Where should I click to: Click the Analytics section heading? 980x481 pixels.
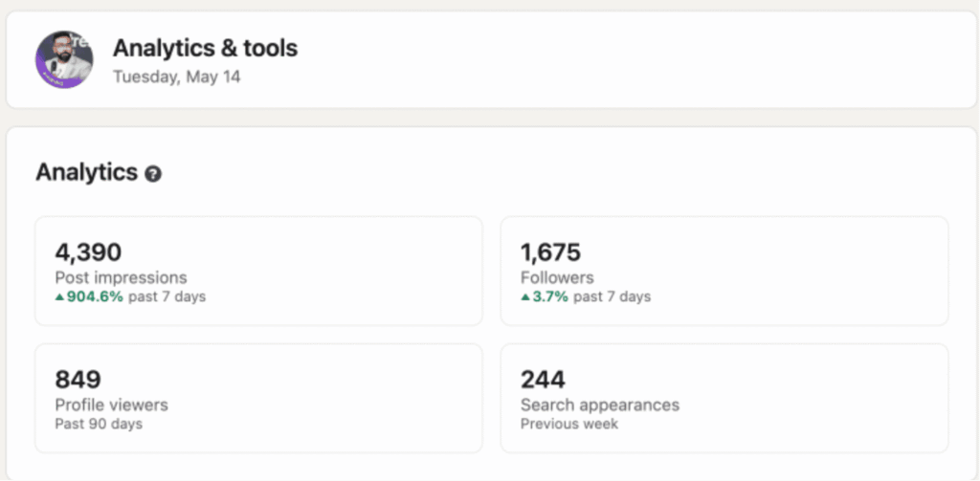tap(87, 173)
